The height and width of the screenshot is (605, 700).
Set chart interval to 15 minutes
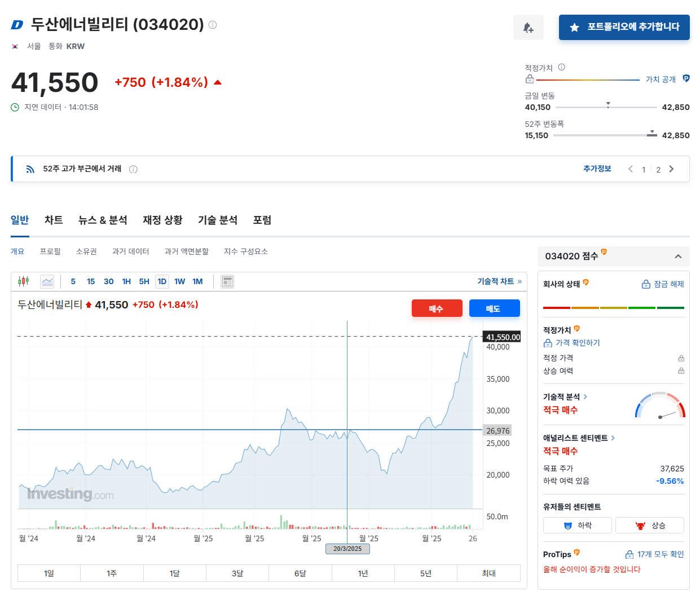[91, 281]
